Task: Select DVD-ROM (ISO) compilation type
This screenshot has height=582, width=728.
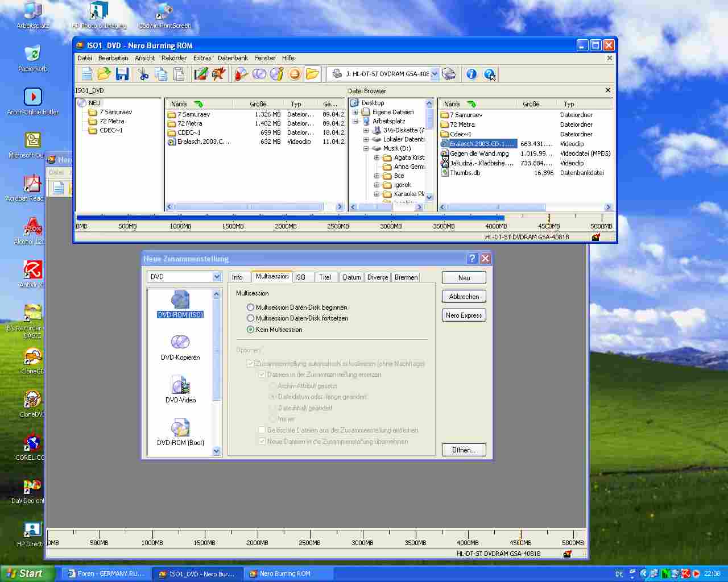Action: [x=180, y=305]
